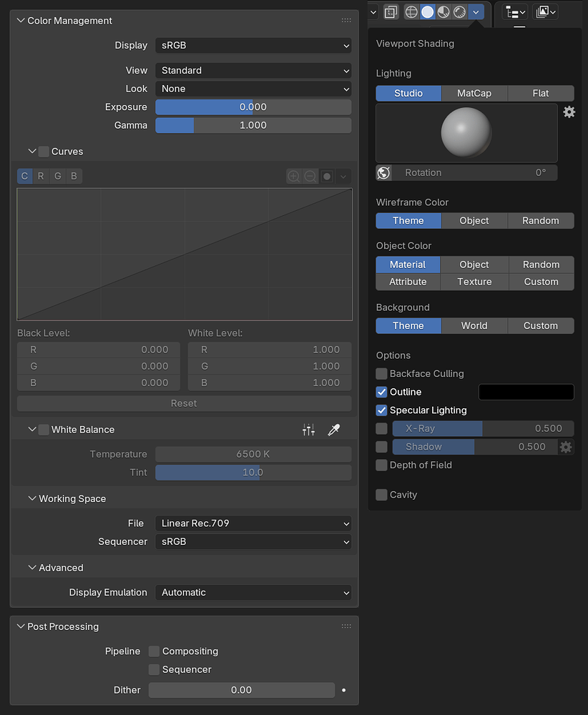Zoom in on the curve editor
588x715 pixels.
click(x=294, y=176)
